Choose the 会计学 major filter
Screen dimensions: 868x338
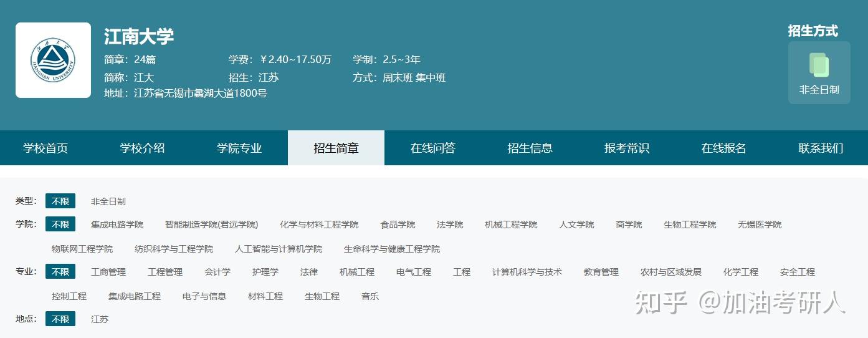point(217,272)
